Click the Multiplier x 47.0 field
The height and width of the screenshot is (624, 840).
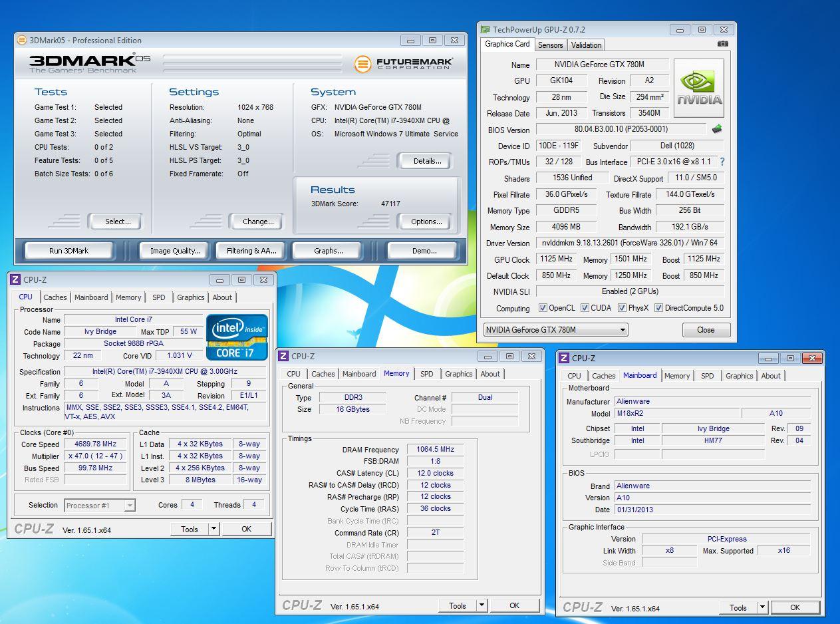click(x=95, y=456)
